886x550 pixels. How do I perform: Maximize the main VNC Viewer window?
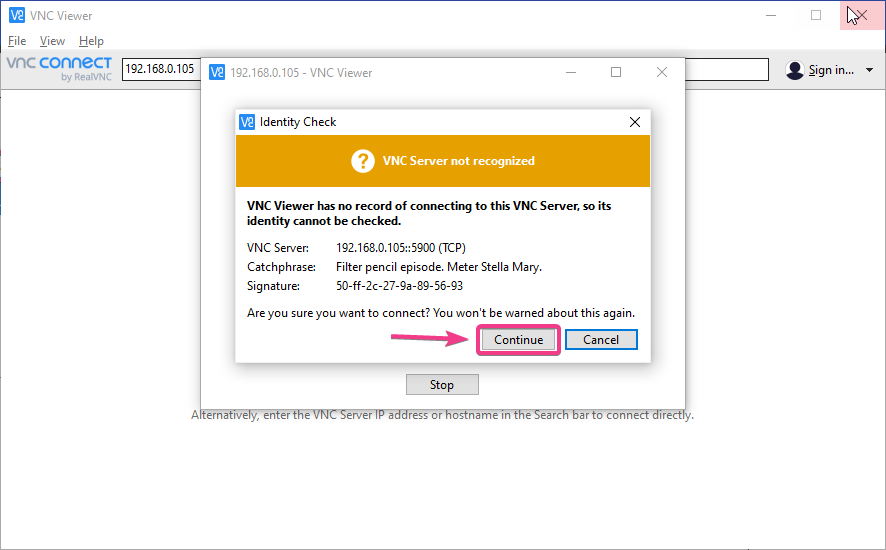816,15
